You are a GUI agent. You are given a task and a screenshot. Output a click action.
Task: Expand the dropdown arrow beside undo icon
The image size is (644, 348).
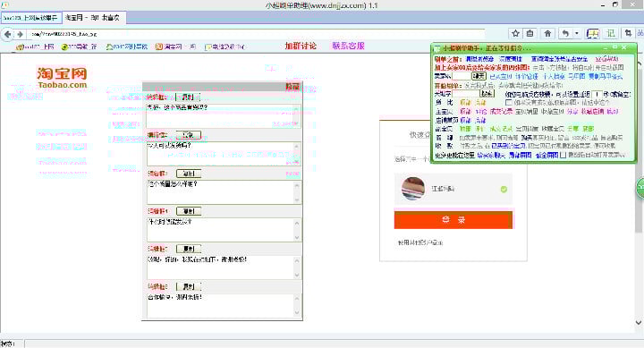577,33
